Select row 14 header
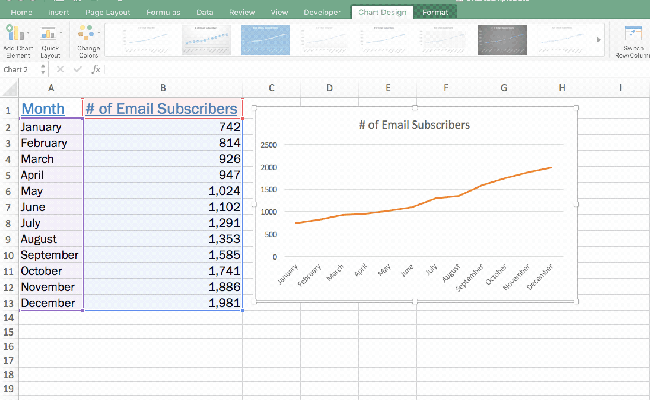The image size is (650, 400). (x=9, y=318)
